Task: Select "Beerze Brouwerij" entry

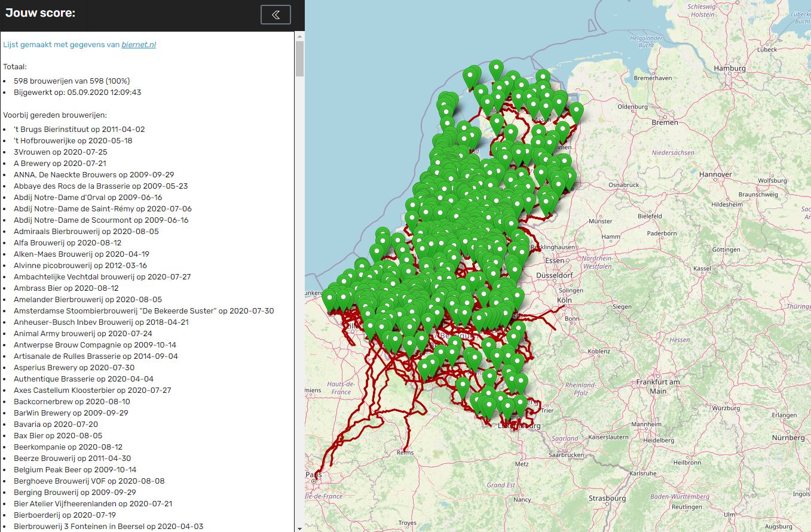Action: coord(72,459)
